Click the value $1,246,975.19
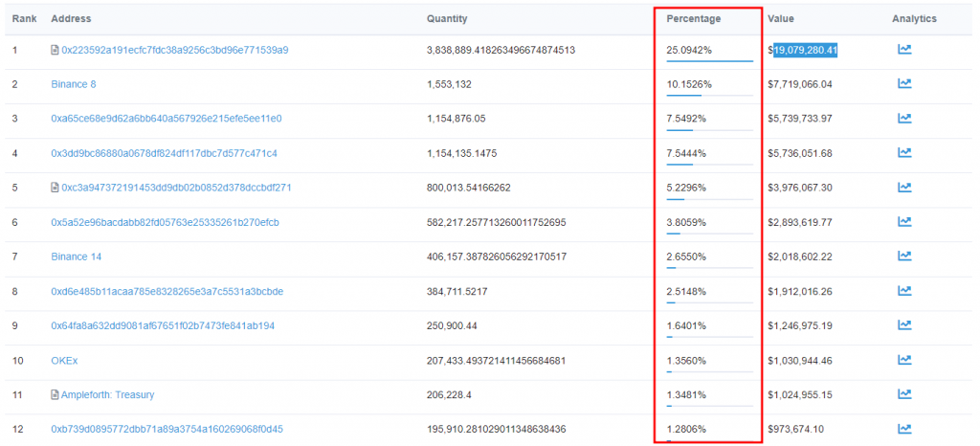980x446 pixels. click(x=800, y=325)
